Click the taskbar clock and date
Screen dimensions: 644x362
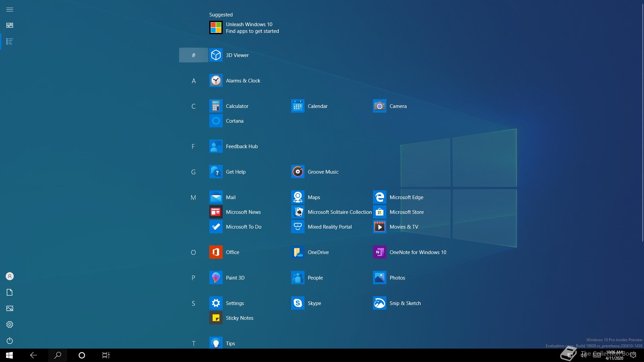pos(614,355)
